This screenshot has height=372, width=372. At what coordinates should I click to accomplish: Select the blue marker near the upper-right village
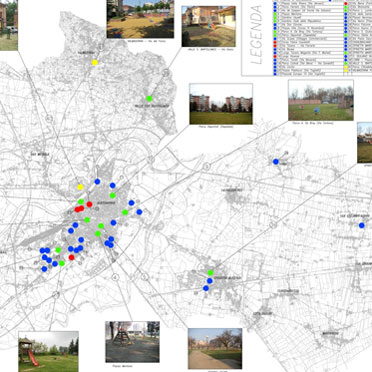coord(276,162)
